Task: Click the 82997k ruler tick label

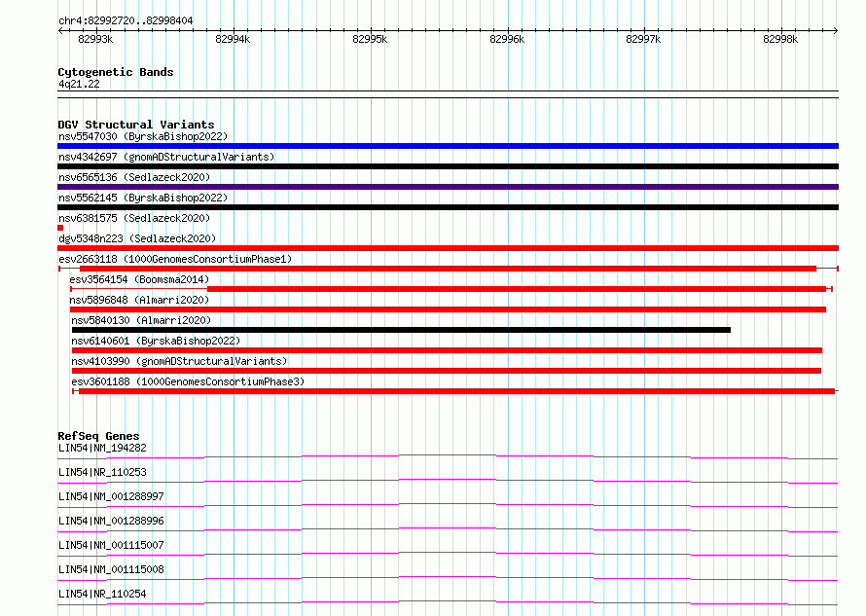Action: tap(643, 39)
